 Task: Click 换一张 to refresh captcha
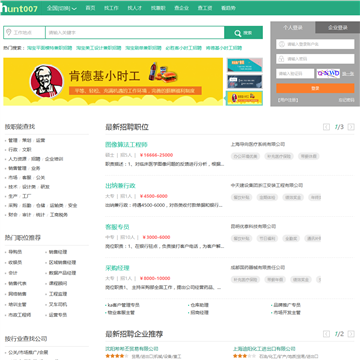pos(348,74)
